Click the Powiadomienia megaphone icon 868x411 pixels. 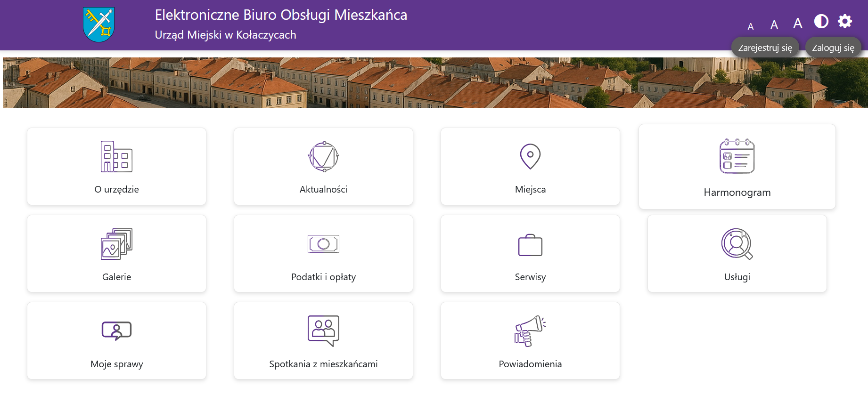pyautogui.click(x=530, y=331)
